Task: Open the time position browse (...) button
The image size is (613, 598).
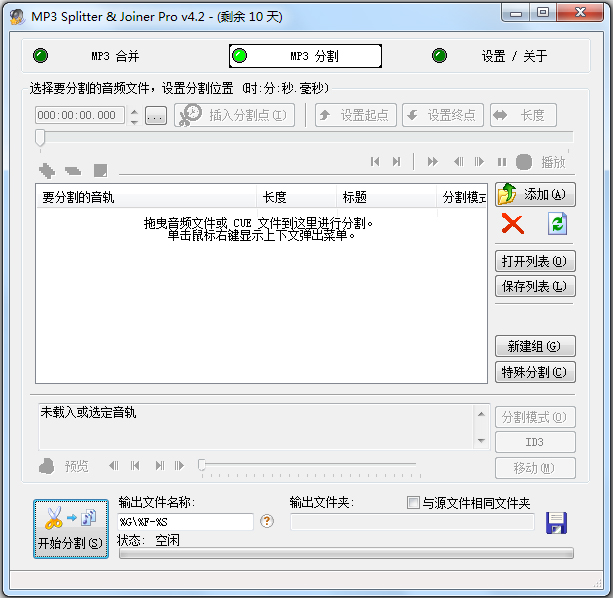Action: click(156, 116)
